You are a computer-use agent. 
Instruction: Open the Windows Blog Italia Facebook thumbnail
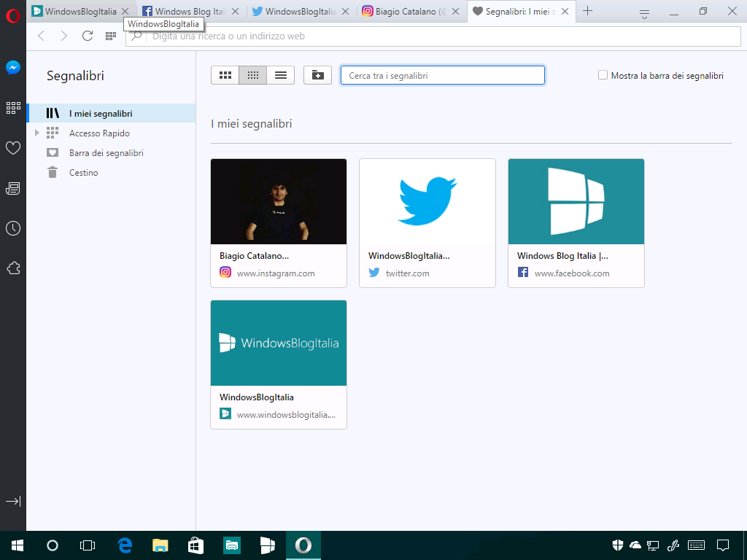tap(576, 201)
